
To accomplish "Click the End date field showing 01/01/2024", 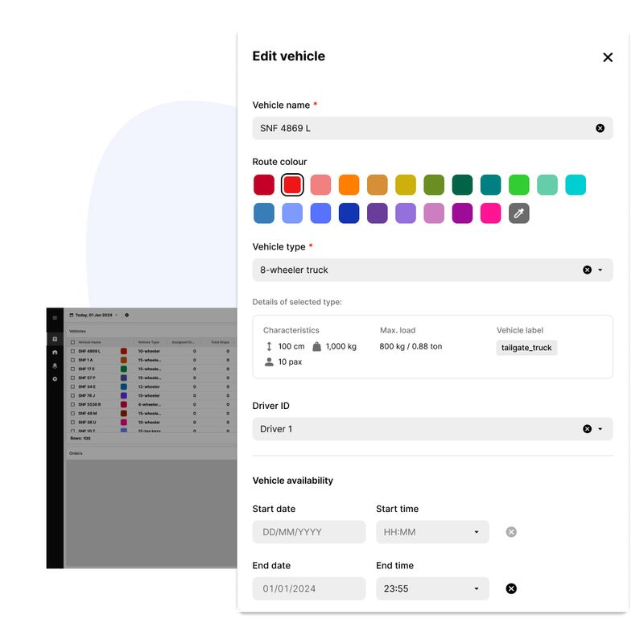I will coord(309,588).
